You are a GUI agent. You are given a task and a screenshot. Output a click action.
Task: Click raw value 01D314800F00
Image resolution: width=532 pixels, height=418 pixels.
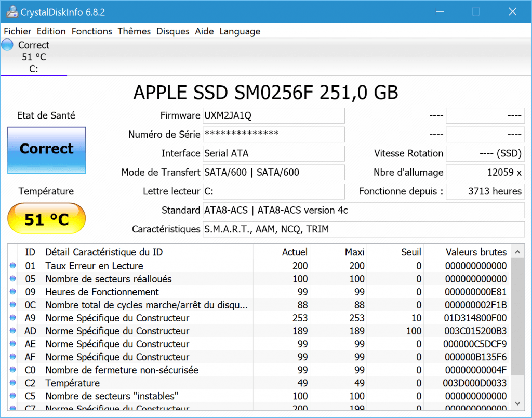click(x=475, y=318)
